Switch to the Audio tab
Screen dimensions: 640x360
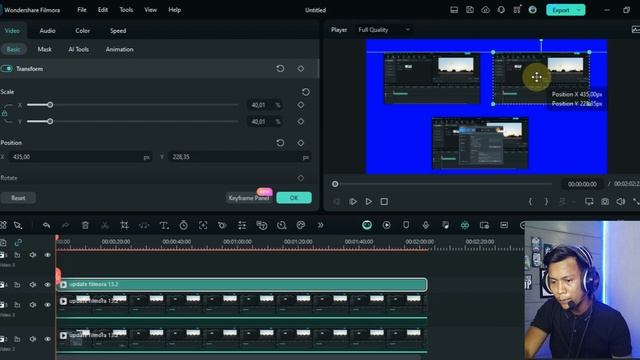click(47, 31)
